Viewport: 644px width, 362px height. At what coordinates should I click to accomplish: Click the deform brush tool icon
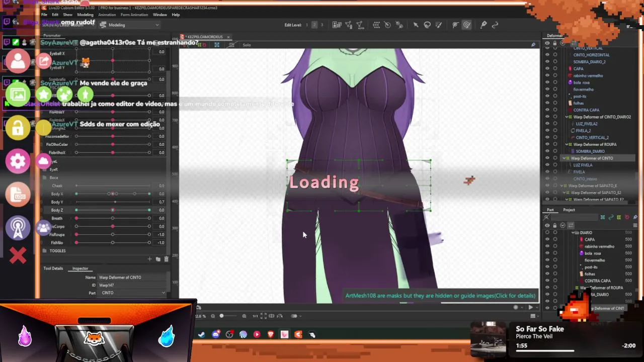click(455, 25)
